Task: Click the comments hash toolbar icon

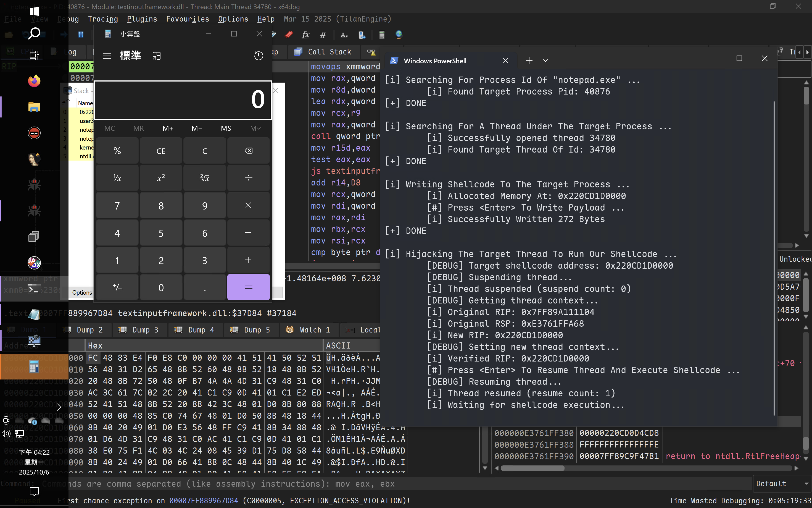Action: tap(323, 35)
